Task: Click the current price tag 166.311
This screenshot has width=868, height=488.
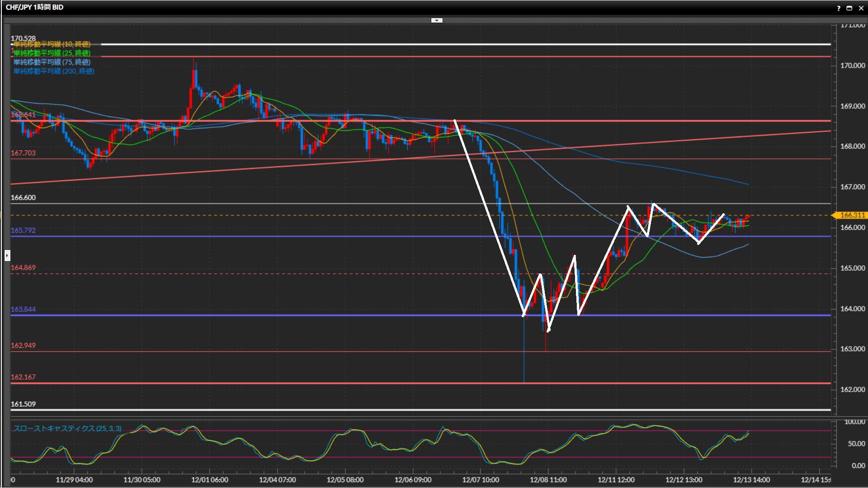Action: click(x=852, y=215)
